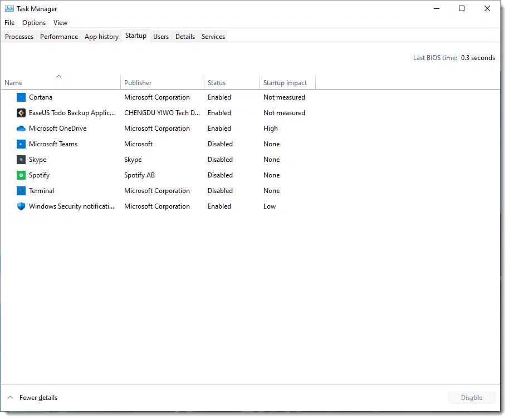The image size is (509, 420).
Task: Open the File menu
Action: tap(9, 23)
